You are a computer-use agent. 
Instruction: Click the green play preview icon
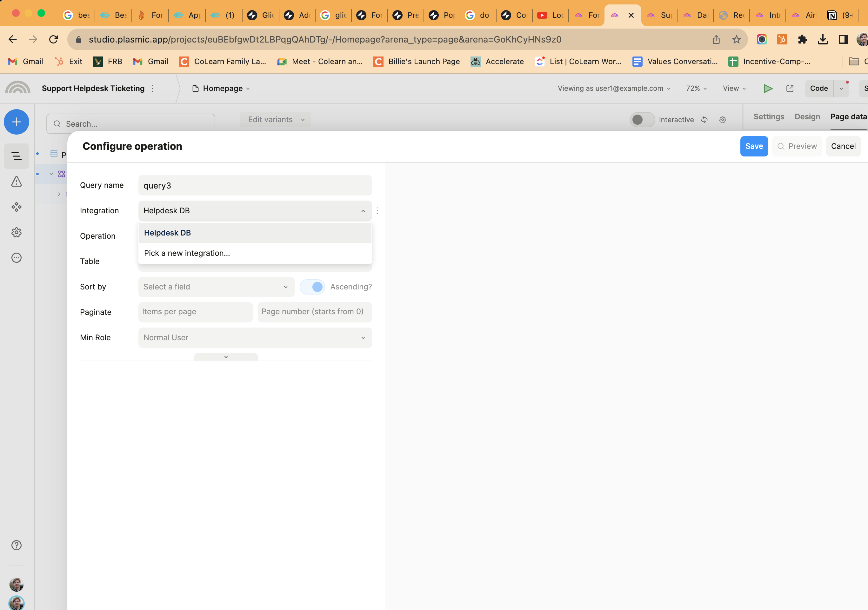click(767, 89)
